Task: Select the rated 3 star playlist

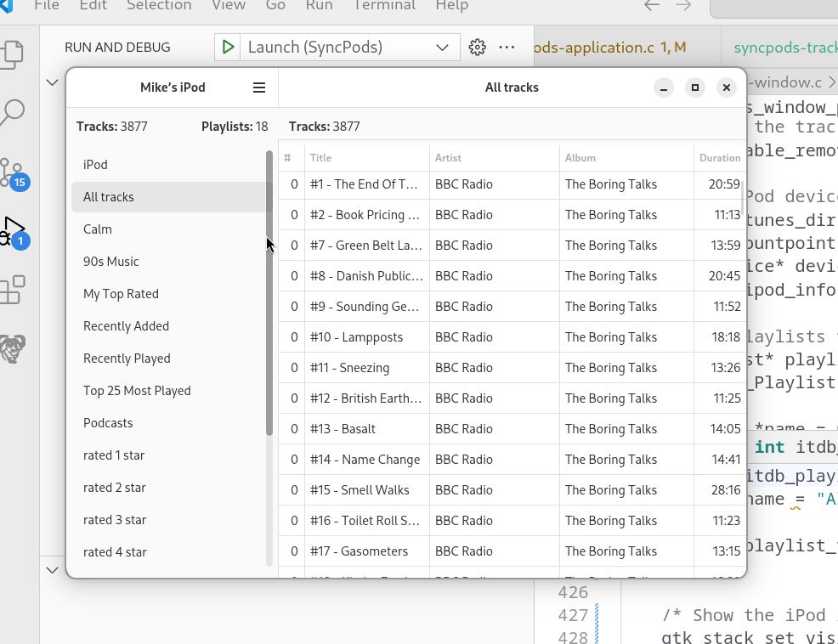Action: [168, 520]
